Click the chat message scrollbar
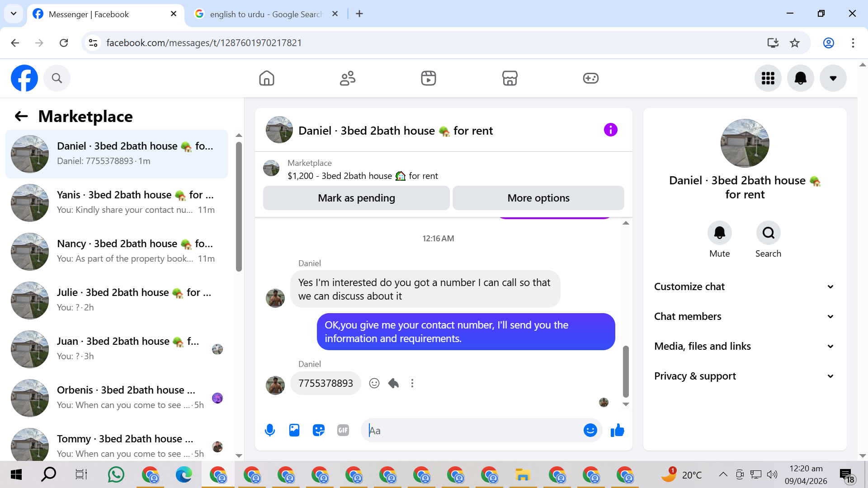Viewport: 868px width, 488px height. coord(626,371)
